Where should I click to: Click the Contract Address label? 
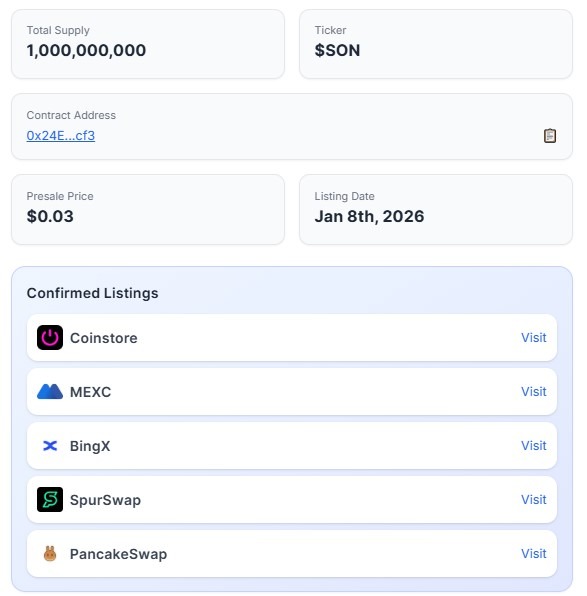point(71,115)
